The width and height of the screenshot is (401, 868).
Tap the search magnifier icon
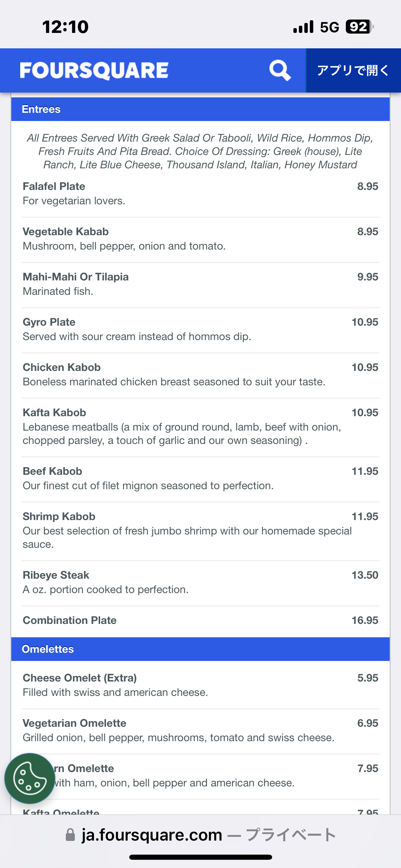tap(280, 70)
